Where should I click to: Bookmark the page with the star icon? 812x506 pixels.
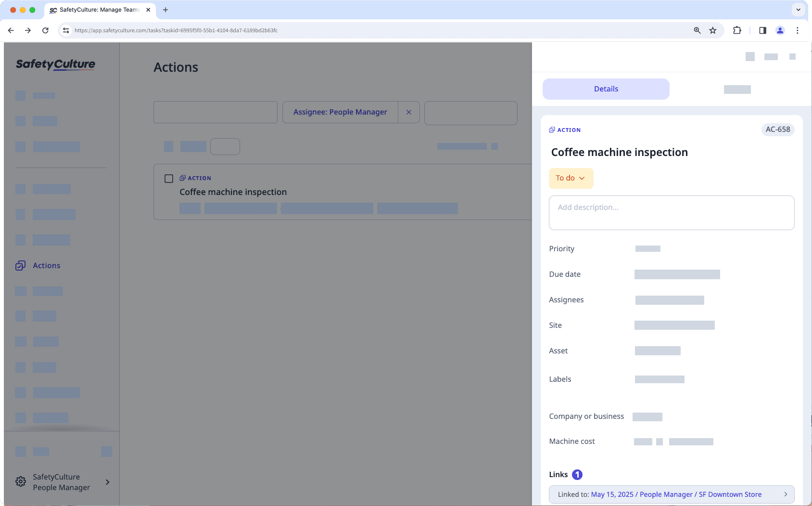pos(713,30)
